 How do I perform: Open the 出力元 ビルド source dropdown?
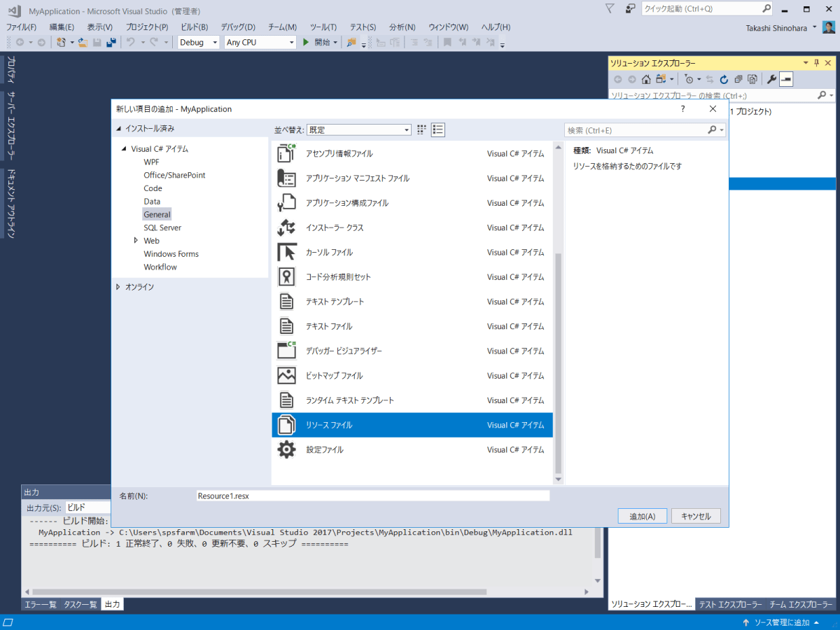coord(89,507)
